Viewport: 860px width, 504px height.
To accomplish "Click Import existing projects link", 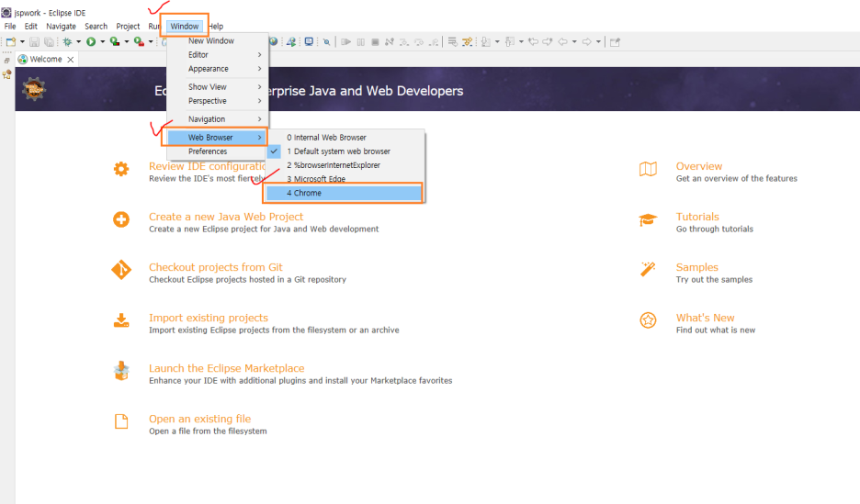I will [209, 318].
